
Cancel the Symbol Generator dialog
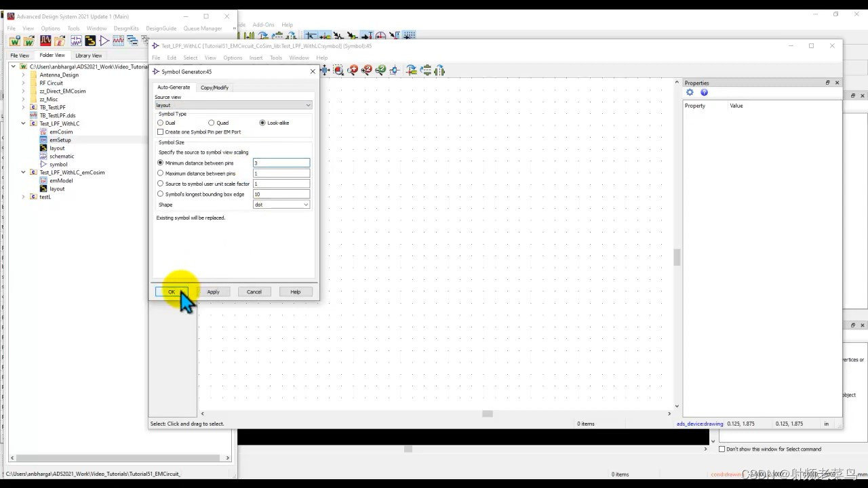(254, 291)
